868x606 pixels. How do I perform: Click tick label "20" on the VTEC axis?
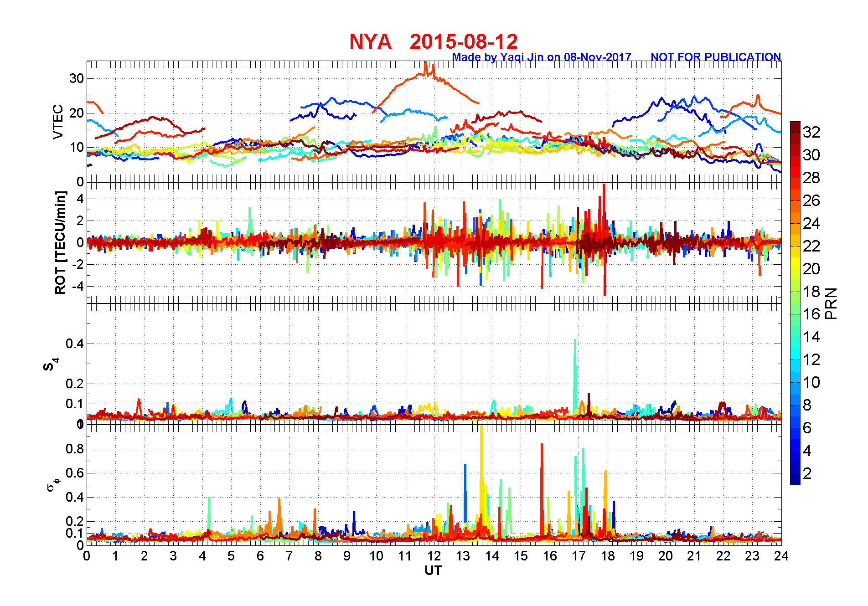pos(77,113)
